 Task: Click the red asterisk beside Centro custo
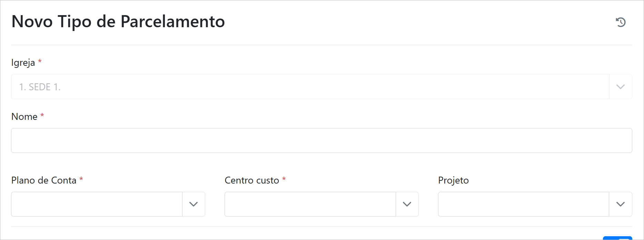click(284, 179)
